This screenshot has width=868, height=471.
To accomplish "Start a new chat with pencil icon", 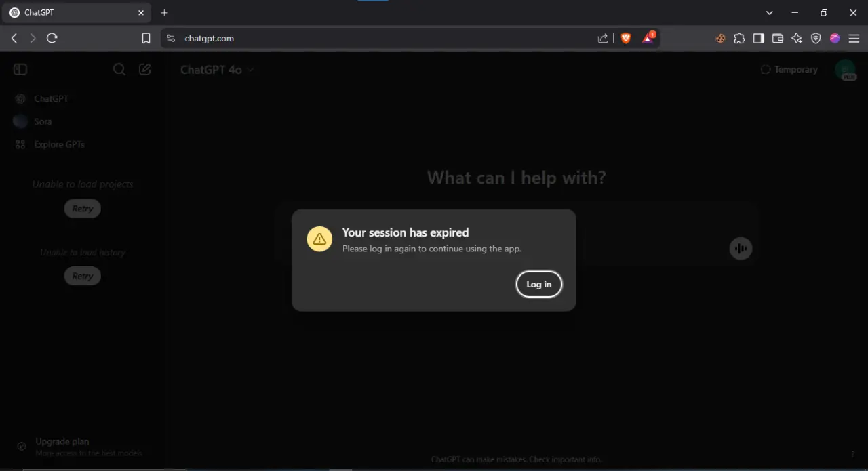I will (145, 69).
